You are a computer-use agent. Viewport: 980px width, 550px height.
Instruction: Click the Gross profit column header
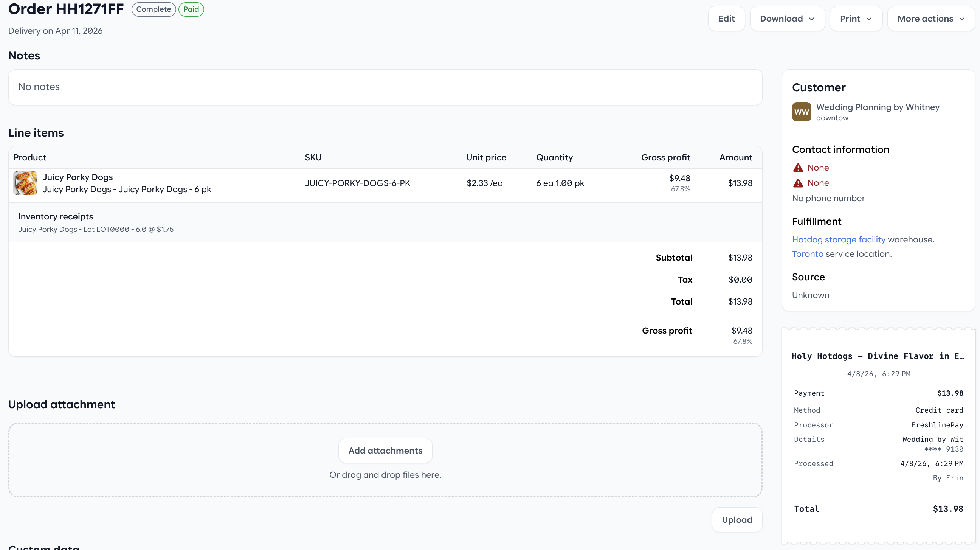click(x=665, y=158)
